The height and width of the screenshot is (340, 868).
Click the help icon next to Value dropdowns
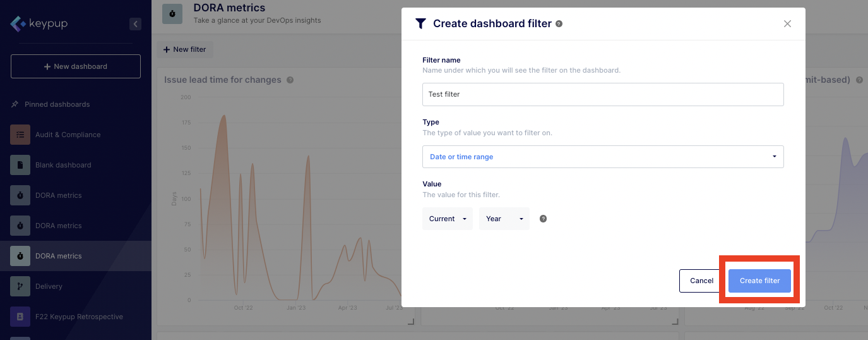coord(543,219)
